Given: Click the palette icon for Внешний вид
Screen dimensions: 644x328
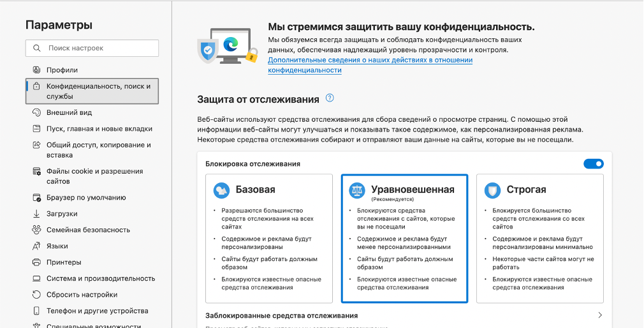Looking at the screenshot, I should (x=36, y=112).
